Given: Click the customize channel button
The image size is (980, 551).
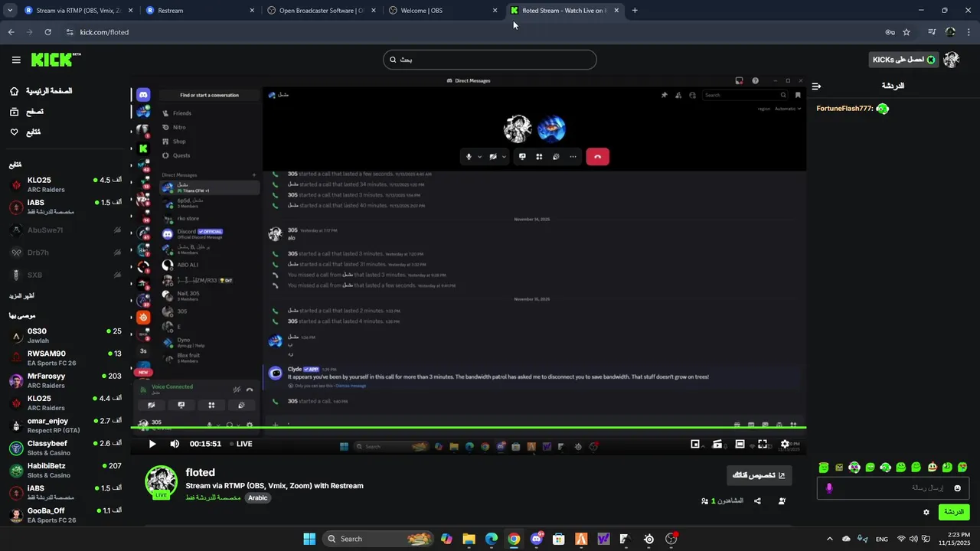Looking at the screenshot, I should coord(759,475).
